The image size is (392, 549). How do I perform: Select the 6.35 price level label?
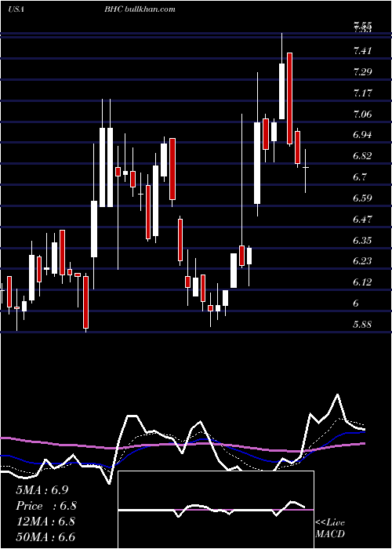coord(362,240)
